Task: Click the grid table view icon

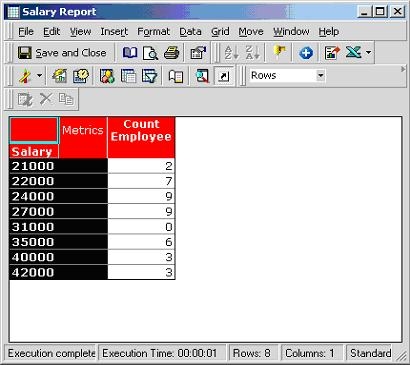Action: pos(128,76)
